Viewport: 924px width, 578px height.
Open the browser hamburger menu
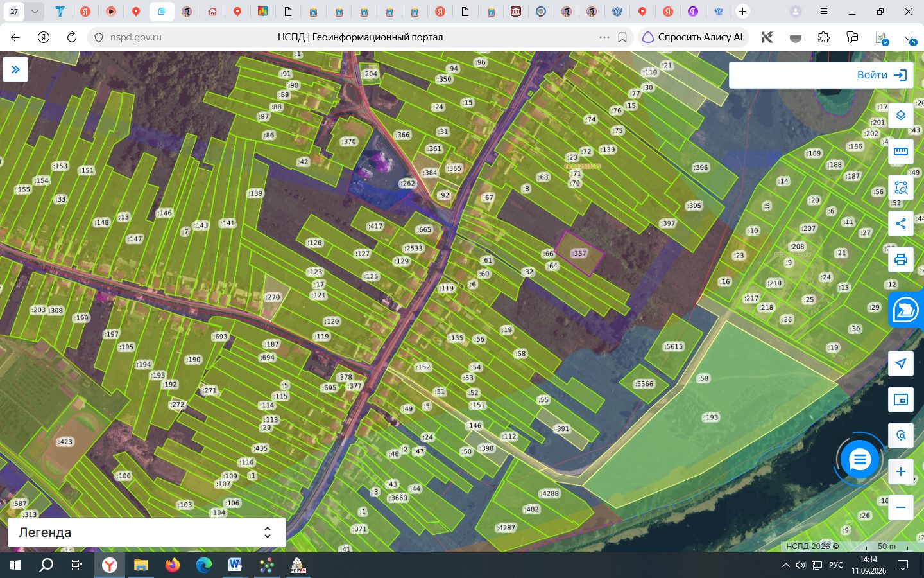pyautogui.click(x=824, y=12)
